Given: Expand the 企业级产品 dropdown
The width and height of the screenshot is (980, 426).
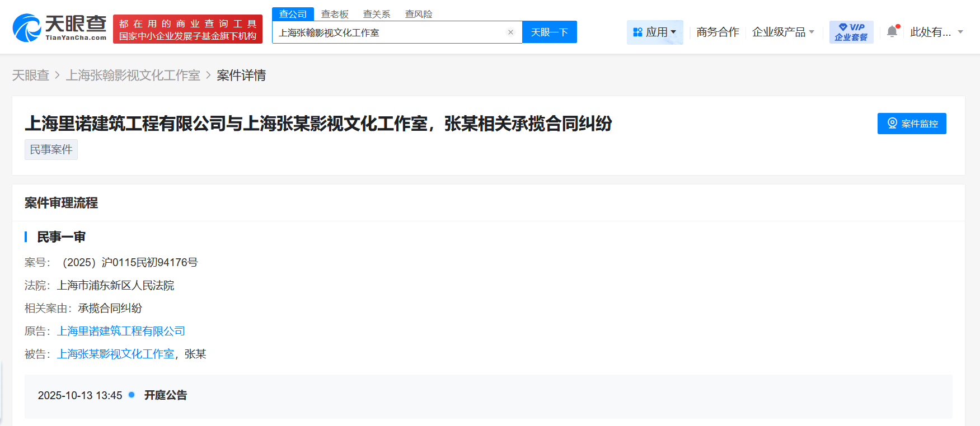Looking at the screenshot, I should [x=783, y=32].
